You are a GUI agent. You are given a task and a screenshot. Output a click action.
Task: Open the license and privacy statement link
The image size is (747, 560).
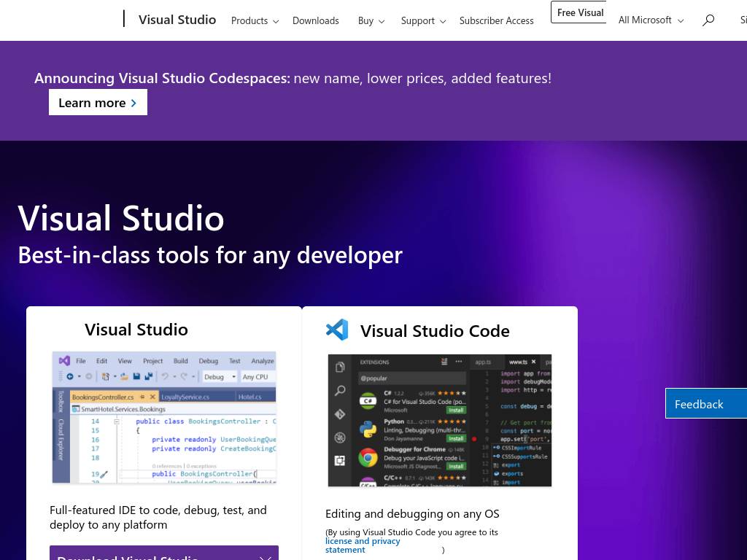(363, 545)
